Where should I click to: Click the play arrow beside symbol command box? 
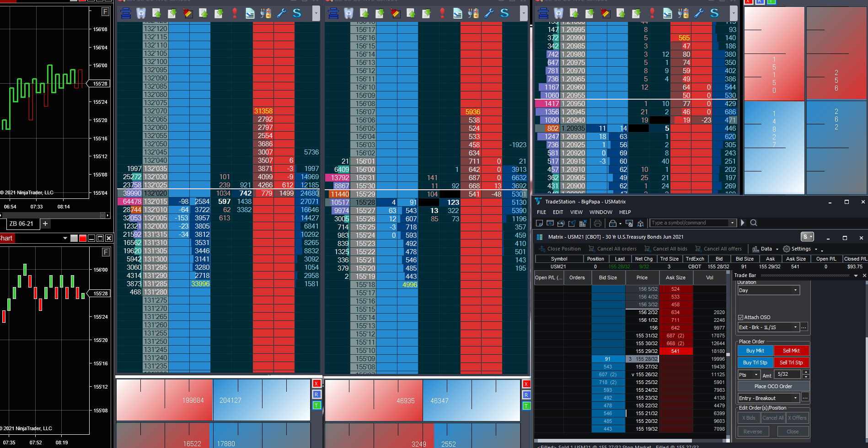pos(743,223)
